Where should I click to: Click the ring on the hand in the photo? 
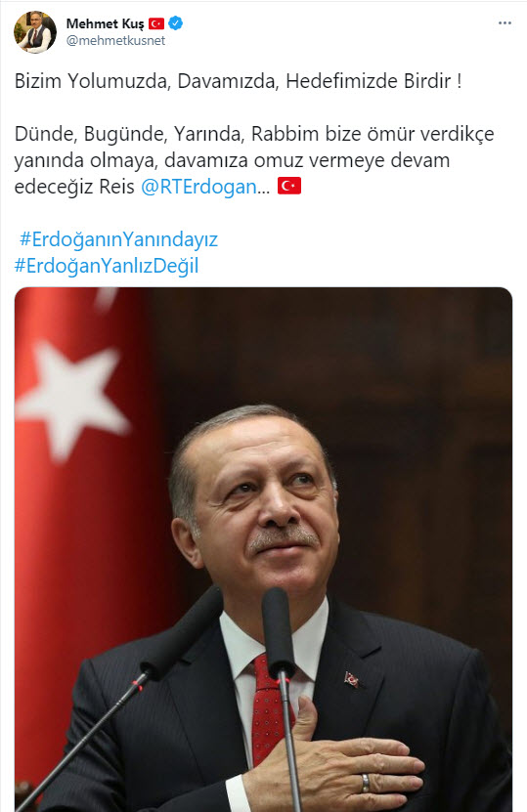[366, 783]
